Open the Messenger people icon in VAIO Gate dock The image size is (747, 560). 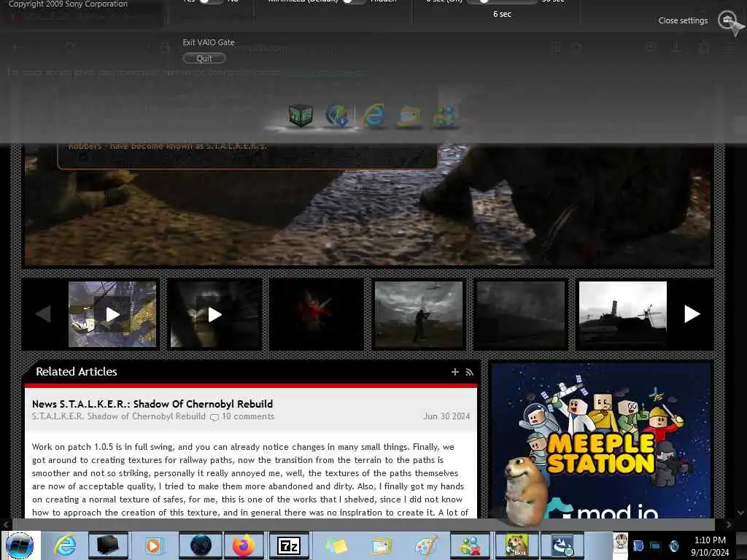[x=445, y=116]
